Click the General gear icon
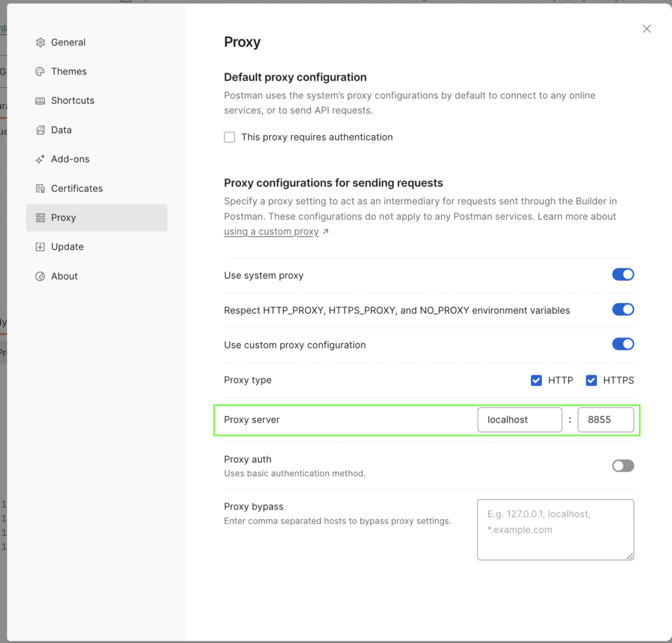Viewport: 672px width, 643px height. point(40,43)
